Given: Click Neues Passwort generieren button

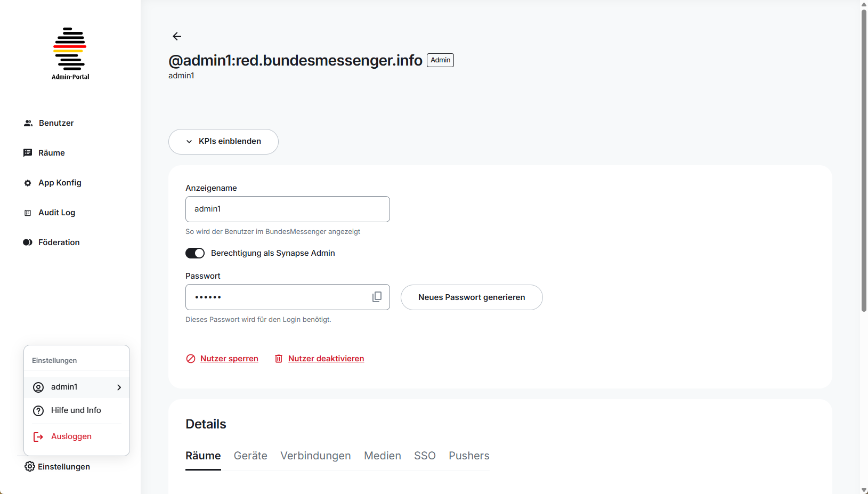Looking at the screenshot, I should point(472,297).
